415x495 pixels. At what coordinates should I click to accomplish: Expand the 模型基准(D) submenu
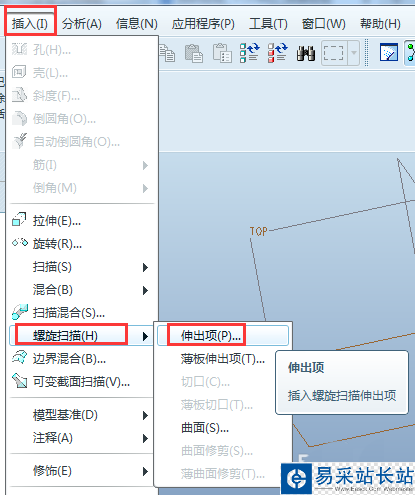pos(82,415)
